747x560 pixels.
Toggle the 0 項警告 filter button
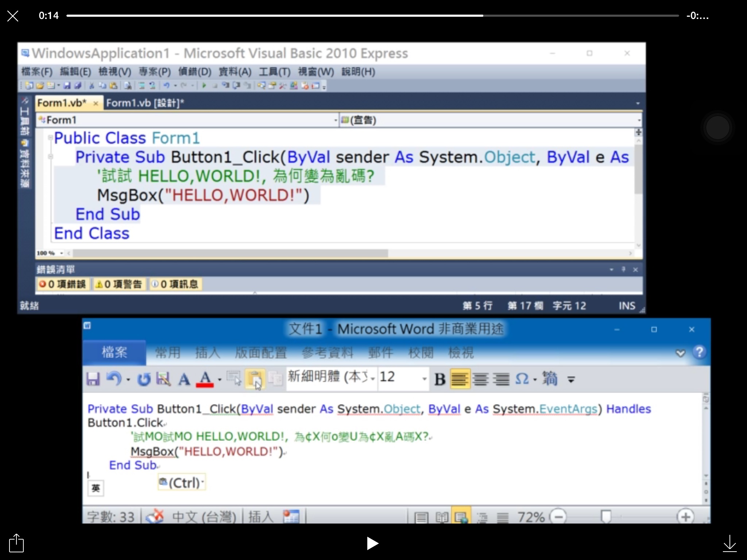[x=119, y=284]
